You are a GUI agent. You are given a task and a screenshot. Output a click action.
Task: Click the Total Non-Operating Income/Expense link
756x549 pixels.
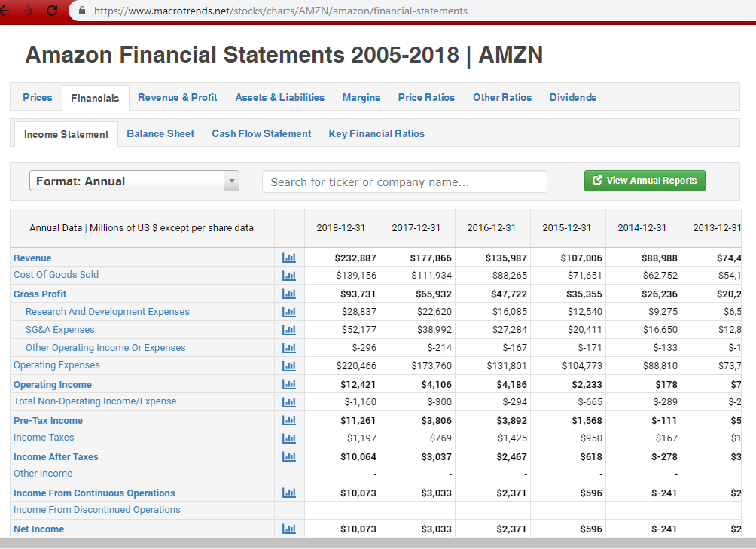point(95,401)
